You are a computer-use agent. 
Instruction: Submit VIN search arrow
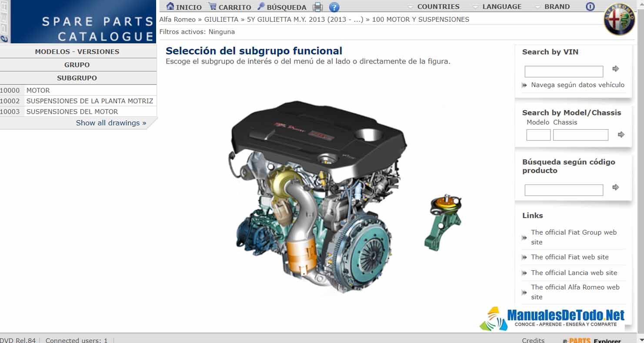(x=615, y=69)
